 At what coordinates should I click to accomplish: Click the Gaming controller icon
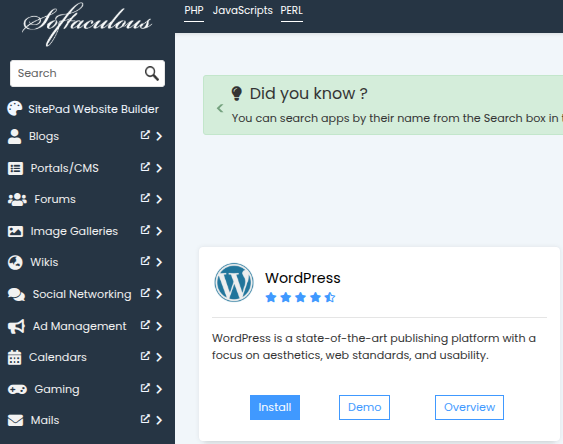[x=17, y=389]
